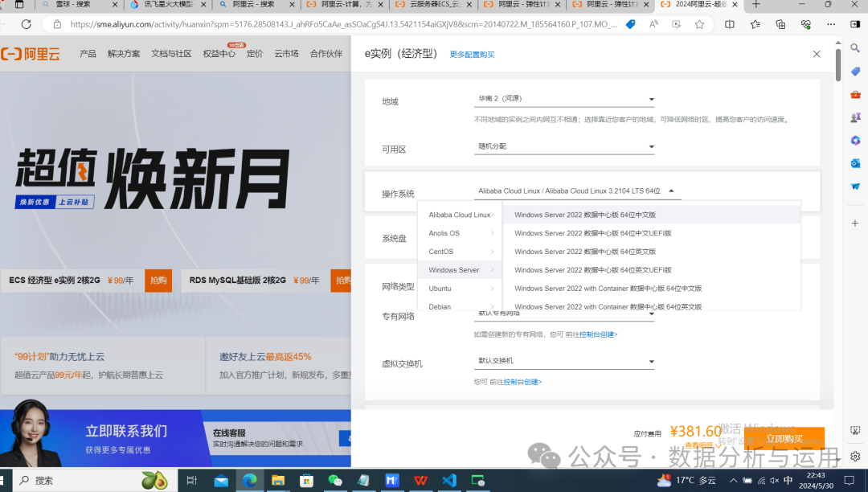The image size is (868, 492).
Task: Click 抢购 for ECS 经济型 e实例
Action: pyautogui.click(x=158, y=281)
